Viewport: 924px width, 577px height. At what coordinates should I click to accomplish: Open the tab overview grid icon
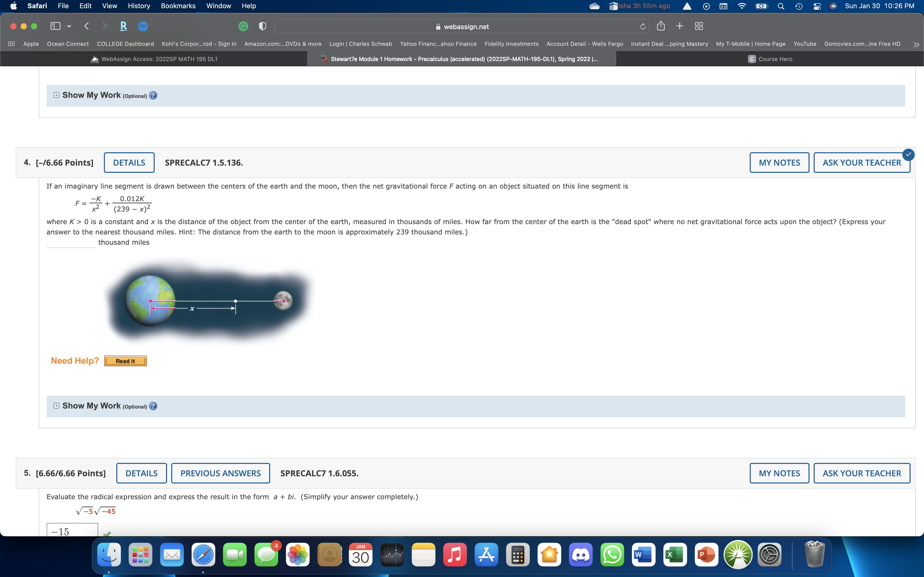tap(699, 26)
